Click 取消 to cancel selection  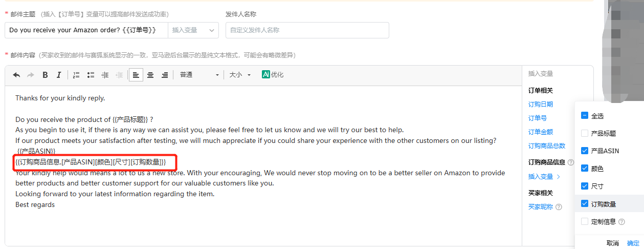pyautogui.click(x=613, y=243)
